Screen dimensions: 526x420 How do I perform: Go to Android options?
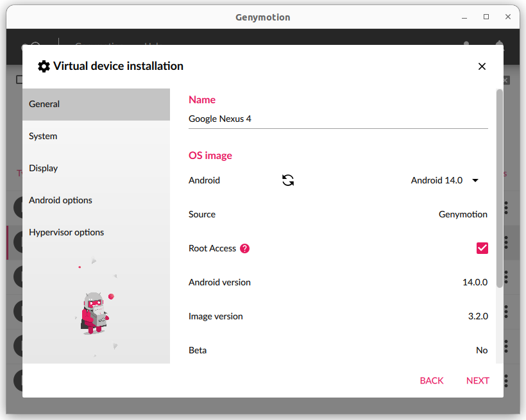coord(96,201)
